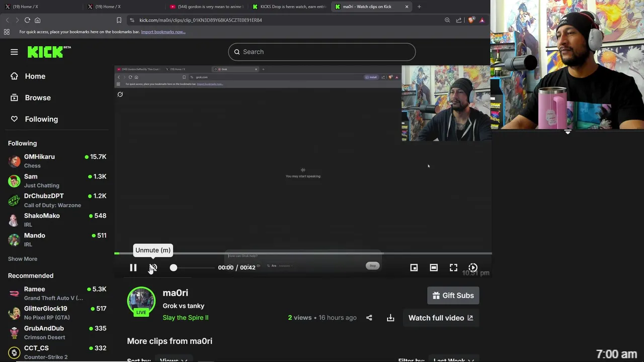Go back in browser history

pyautogui.click(x=7, y=20)
